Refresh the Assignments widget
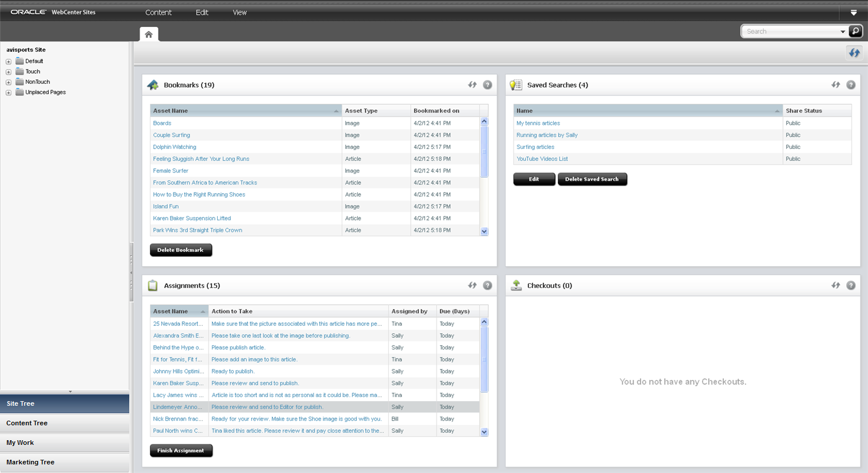 coord(472,285)
